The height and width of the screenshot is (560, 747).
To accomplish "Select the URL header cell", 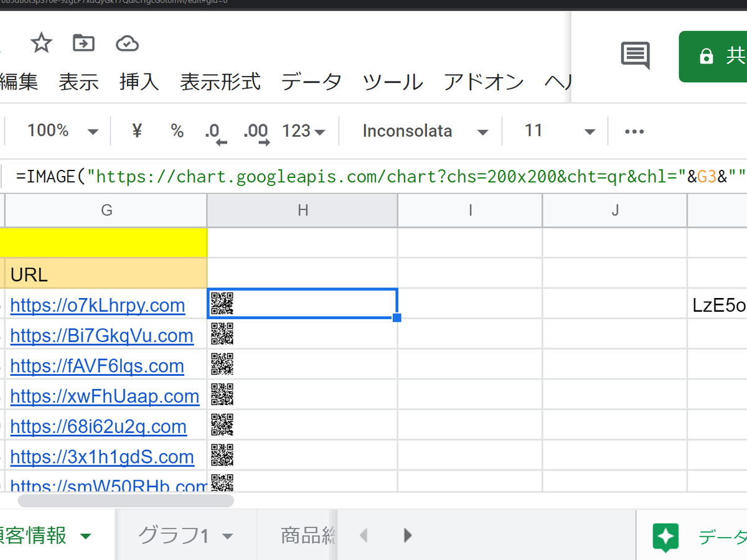I will point(106,274).
